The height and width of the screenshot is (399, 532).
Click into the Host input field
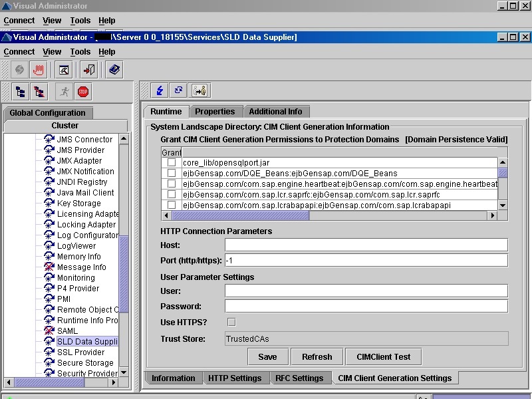coord(366,245)
